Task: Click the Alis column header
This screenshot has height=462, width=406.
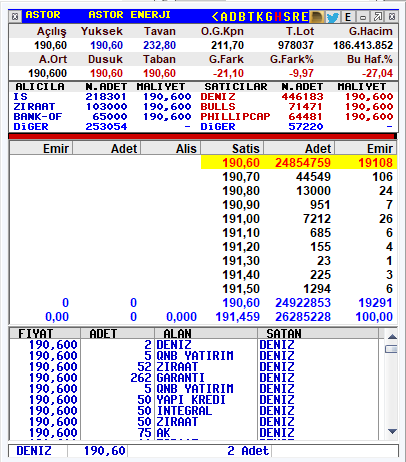Action: pyautogui.click(x=171, y=148)
